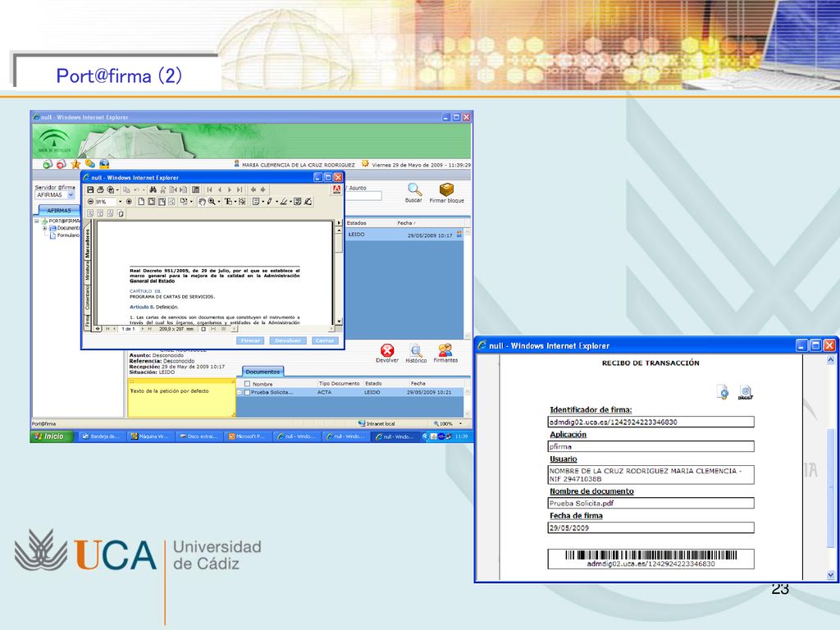Click the globe icon in Port@firma toolbar
Screen dimensions: 840x630
click(104, 164)
